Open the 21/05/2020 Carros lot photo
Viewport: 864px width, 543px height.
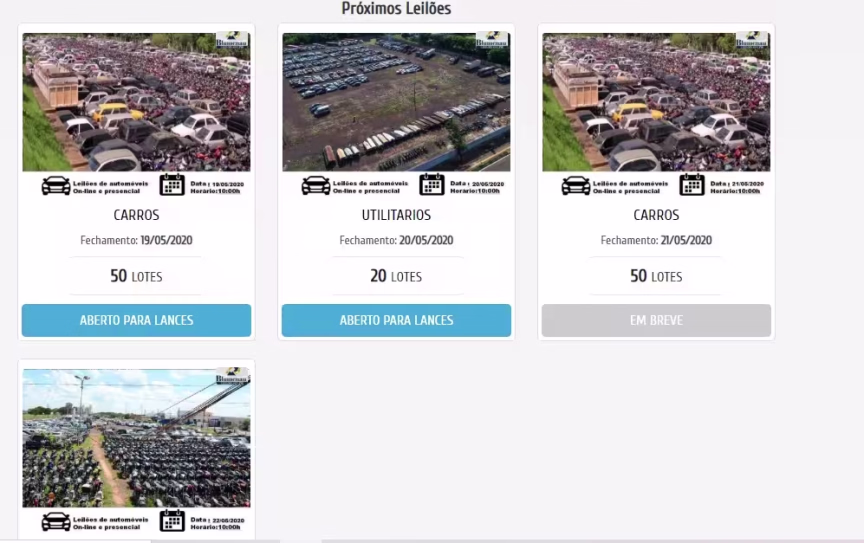[656, 102]
